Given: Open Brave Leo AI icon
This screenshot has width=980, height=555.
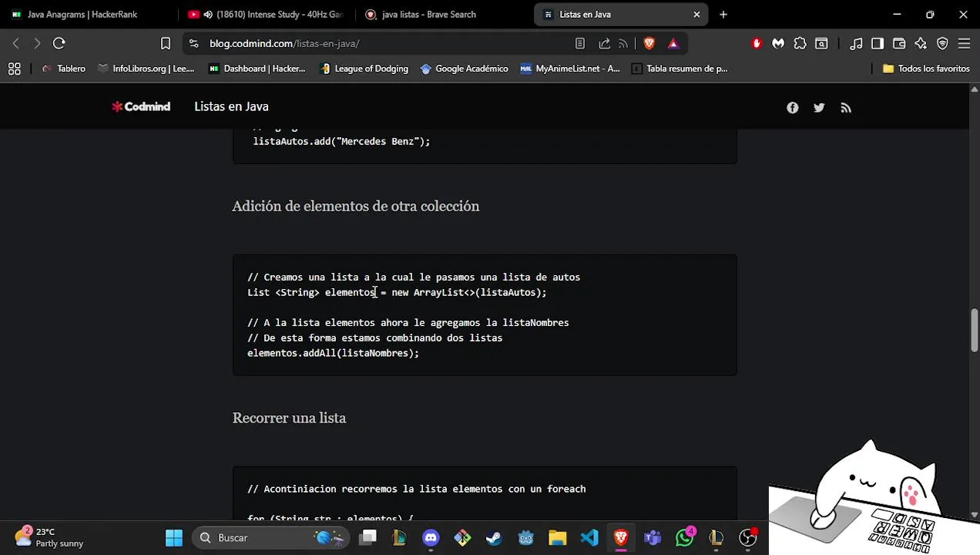Looking at the screenshot, I should [921, 43].
